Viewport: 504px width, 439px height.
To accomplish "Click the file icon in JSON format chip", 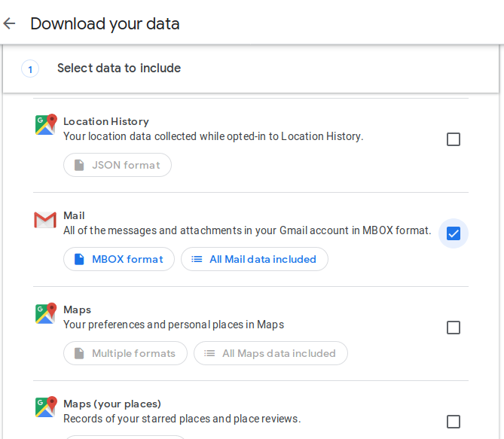I will [x=79, y=165].
